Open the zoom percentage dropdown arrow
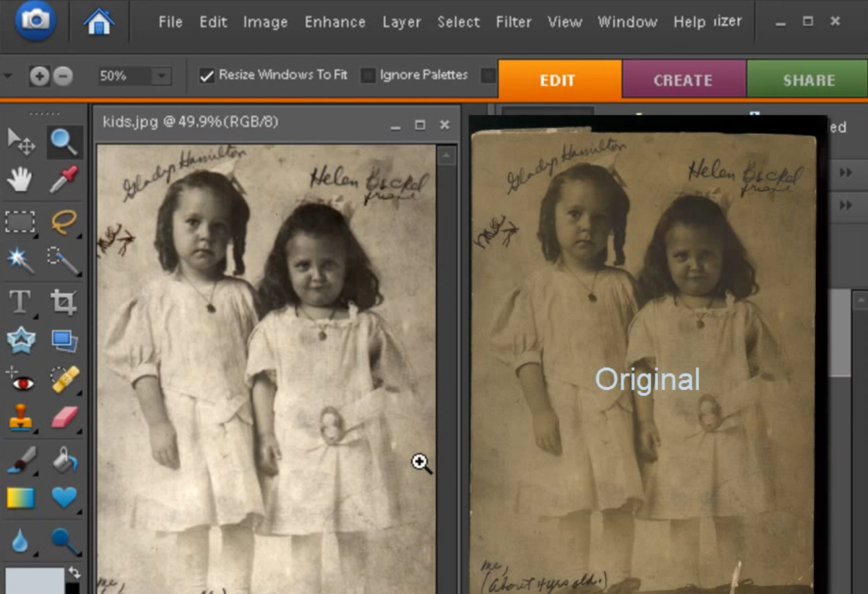The width and height of the screenshot is (868, 594). coord(161,76)
